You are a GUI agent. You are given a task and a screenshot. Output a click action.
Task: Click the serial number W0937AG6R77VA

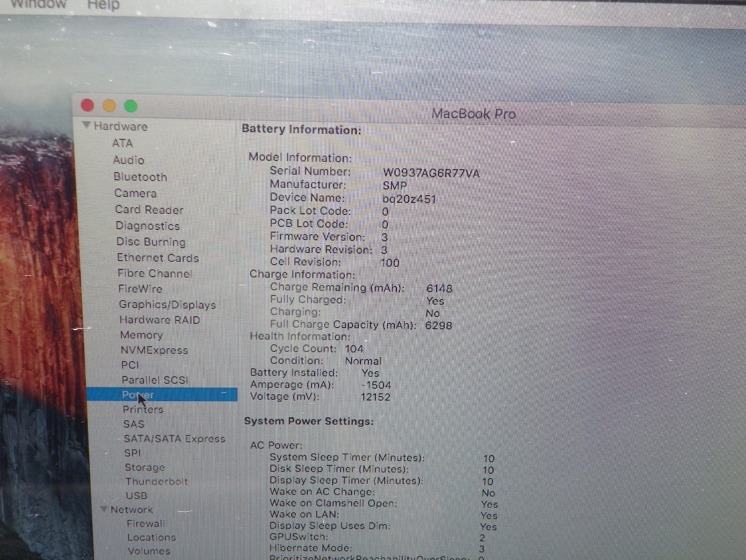(431, 173)
